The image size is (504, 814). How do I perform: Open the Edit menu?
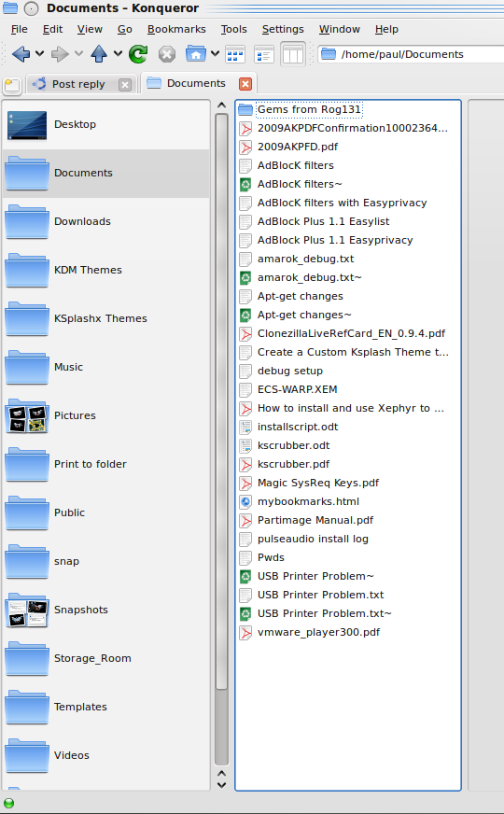52,29
